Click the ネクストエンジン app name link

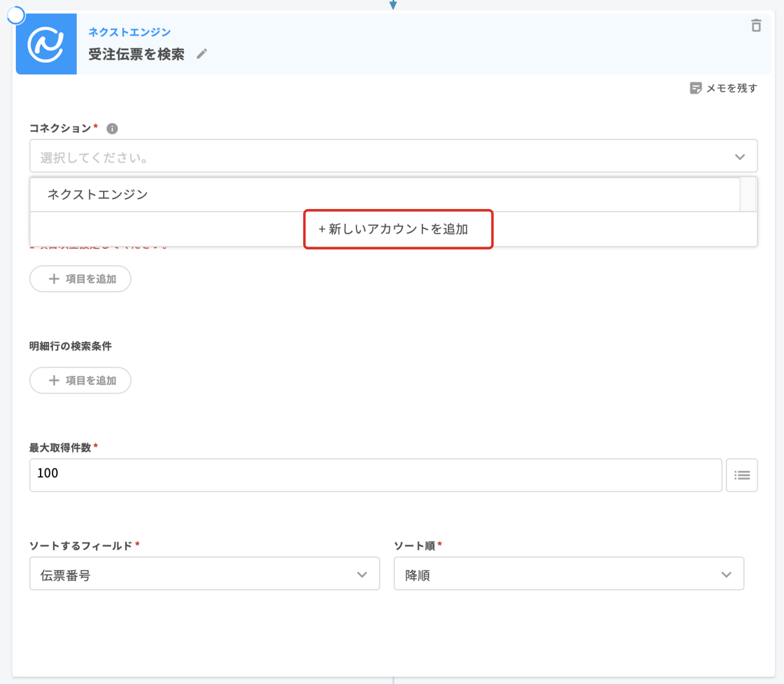coord(129,32)
